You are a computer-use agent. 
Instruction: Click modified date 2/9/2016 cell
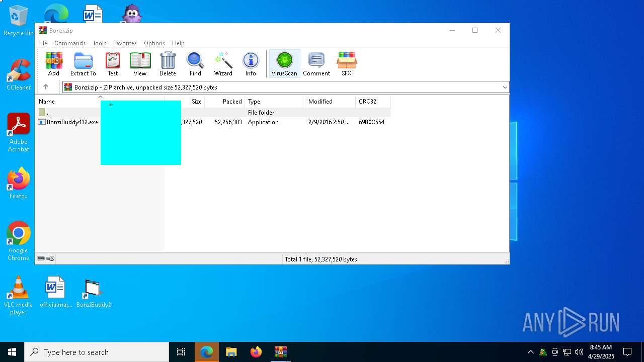point(329,122)
